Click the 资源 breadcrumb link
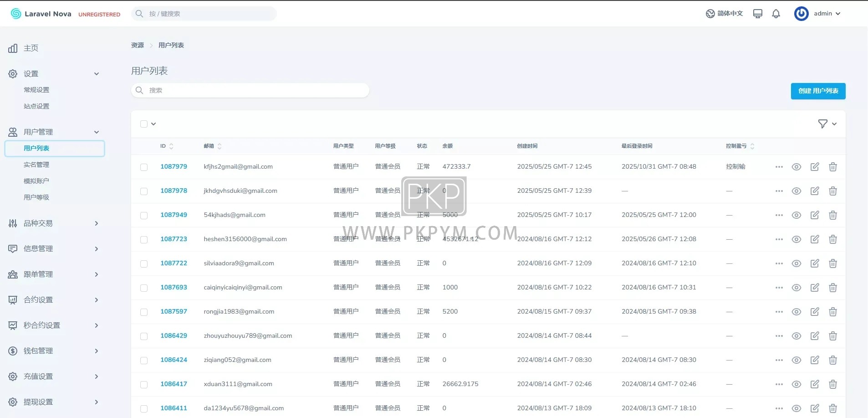The image size is (868, 418). point(138,45)
